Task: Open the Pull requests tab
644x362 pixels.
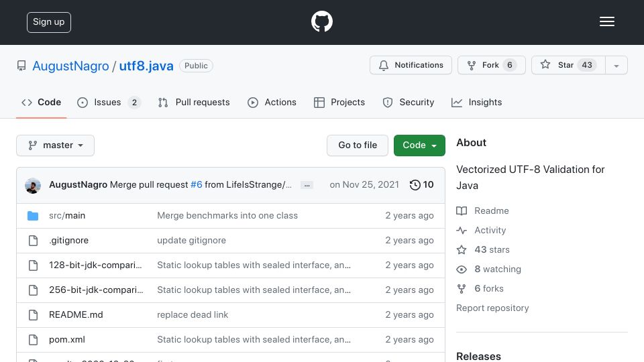Action: tap(194, 102)
